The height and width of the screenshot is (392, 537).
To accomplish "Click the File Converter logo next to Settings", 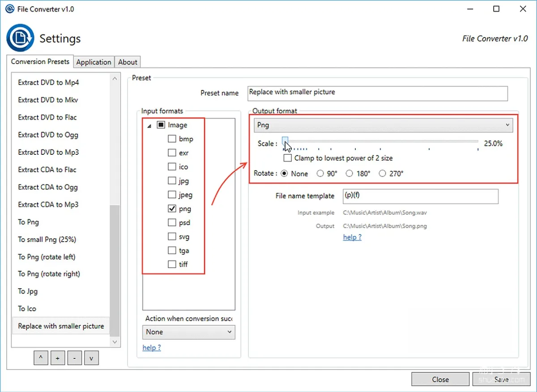I will coord(20,38).
